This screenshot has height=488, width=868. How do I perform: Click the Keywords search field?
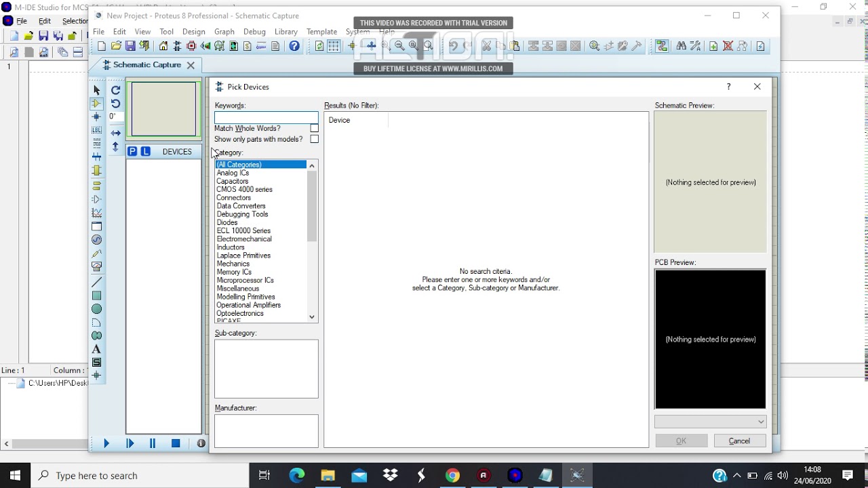click(267, 117)
